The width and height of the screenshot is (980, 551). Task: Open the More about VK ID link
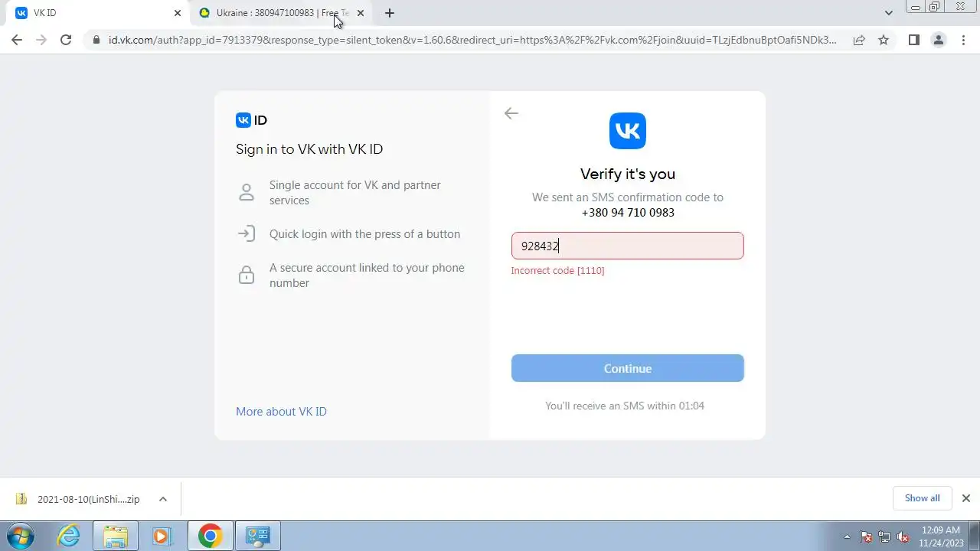tap(281, 412)
